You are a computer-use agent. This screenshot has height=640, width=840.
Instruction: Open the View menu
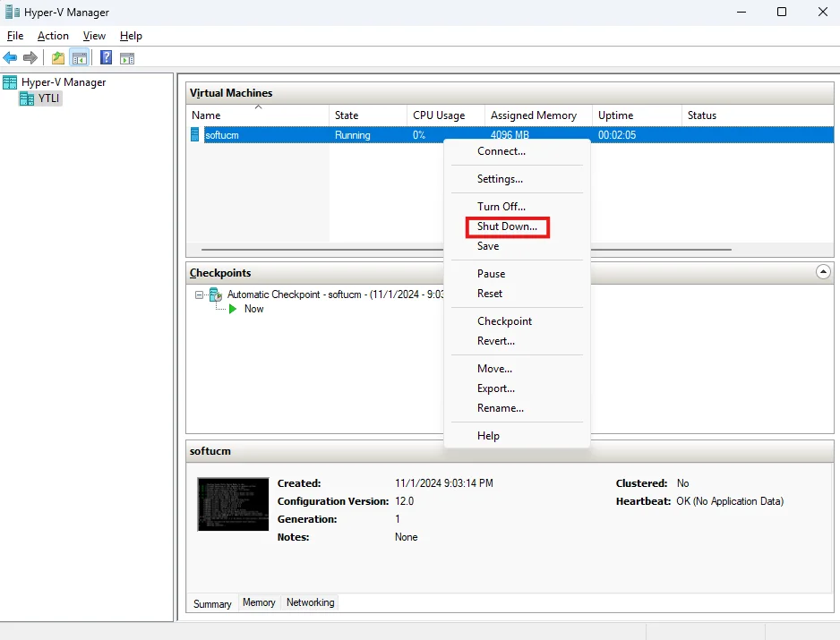click(x=94, y=36)
